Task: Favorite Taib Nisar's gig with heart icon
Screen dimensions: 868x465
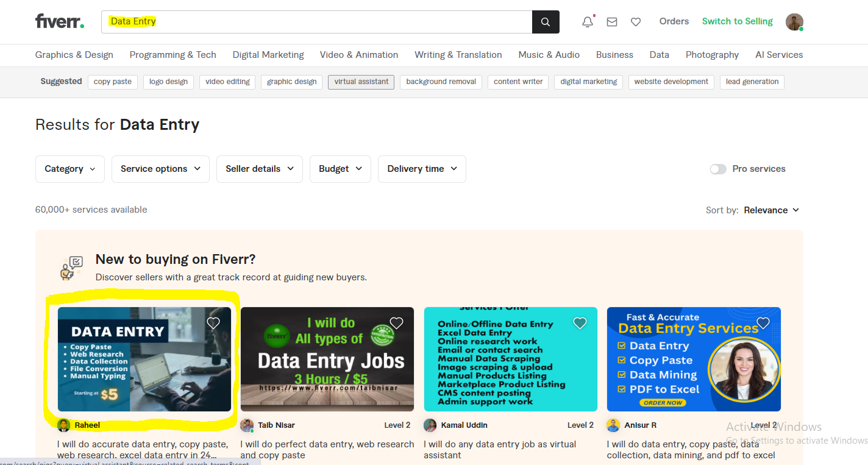Action: tap(396, 323)
